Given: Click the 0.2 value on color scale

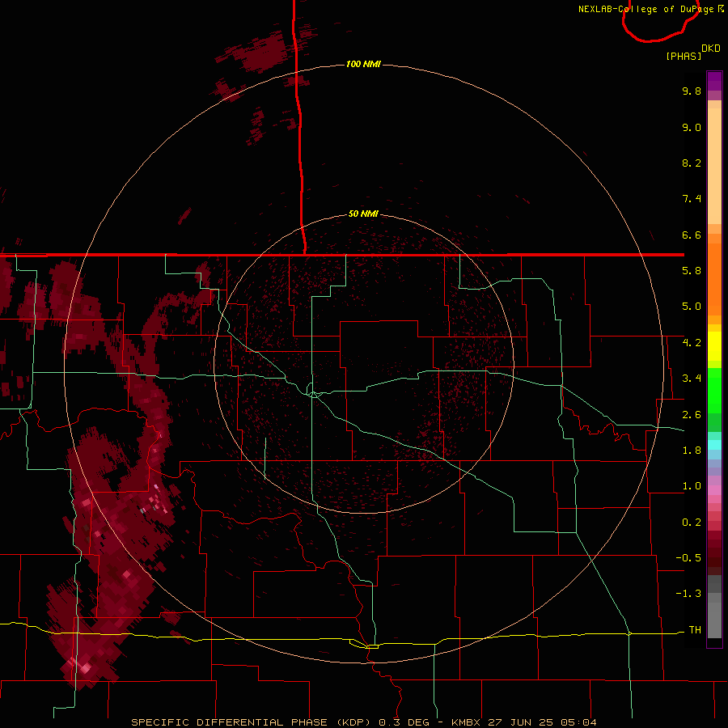Looking at the screenshot, I should click(692, 523).
